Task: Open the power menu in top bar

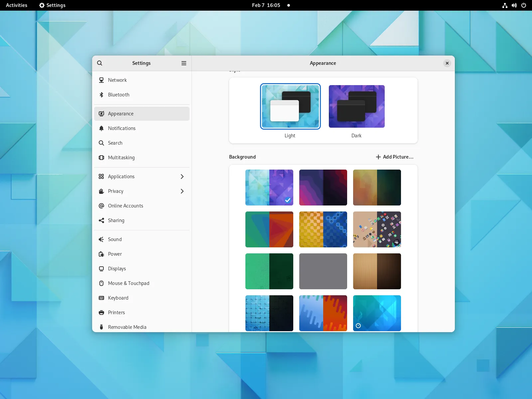Action: click(x=524, y=5)
